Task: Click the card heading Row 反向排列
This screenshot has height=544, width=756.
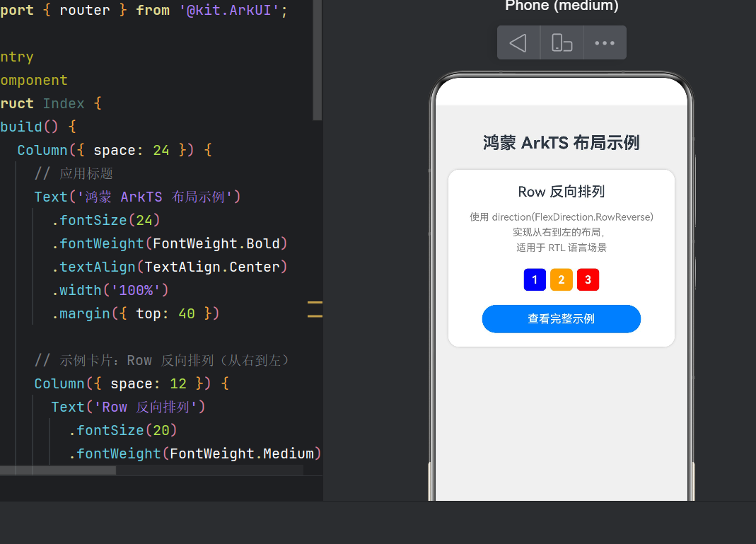Action: tap(562, 192)
